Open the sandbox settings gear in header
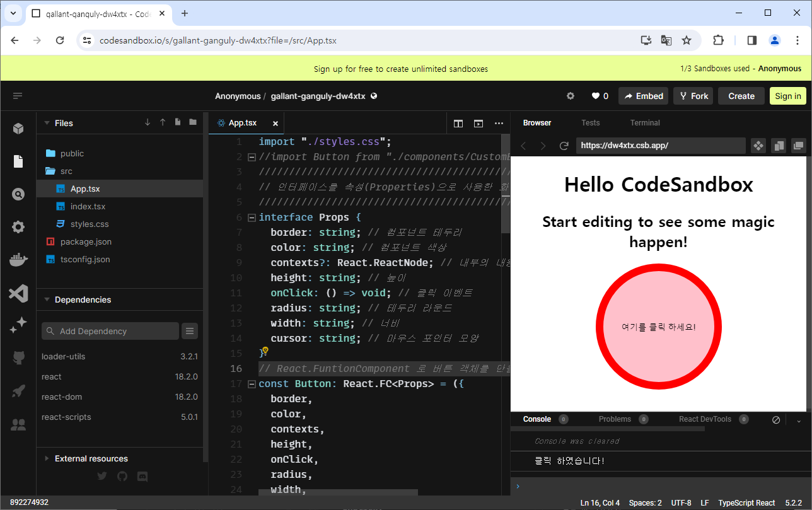Image resolution: width=812 pixels, height=510 pixels. click(x=571, y=96)
